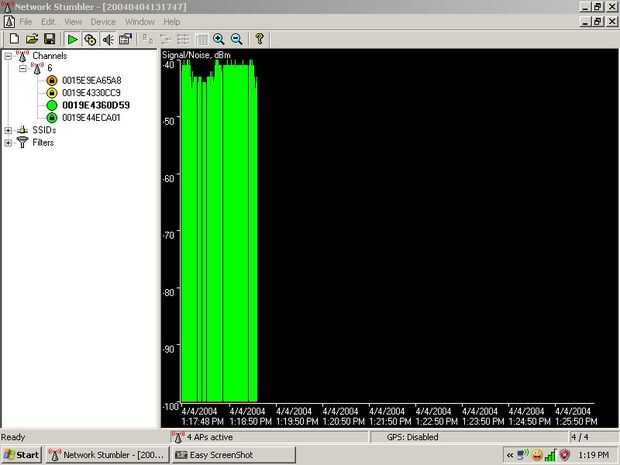Click the green circle icon of 0019E4360D59
This screenshot has width=620, height=465.
(52, 105)
